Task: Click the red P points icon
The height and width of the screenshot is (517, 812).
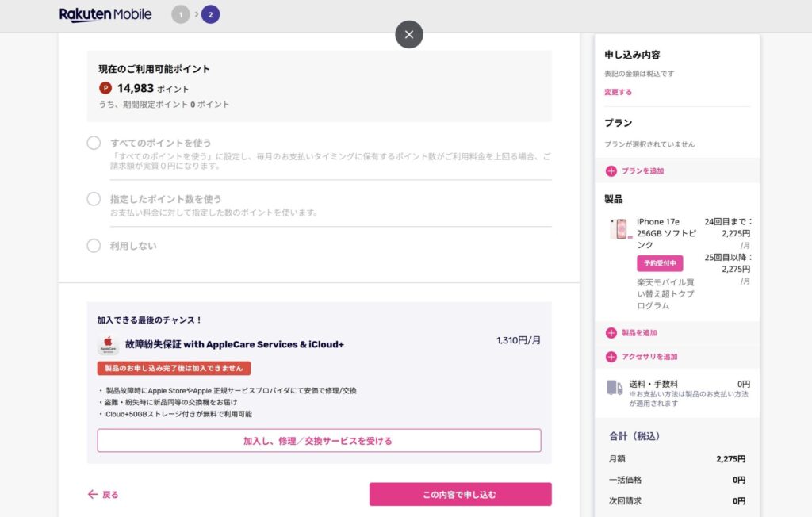Action: [105, 88]
